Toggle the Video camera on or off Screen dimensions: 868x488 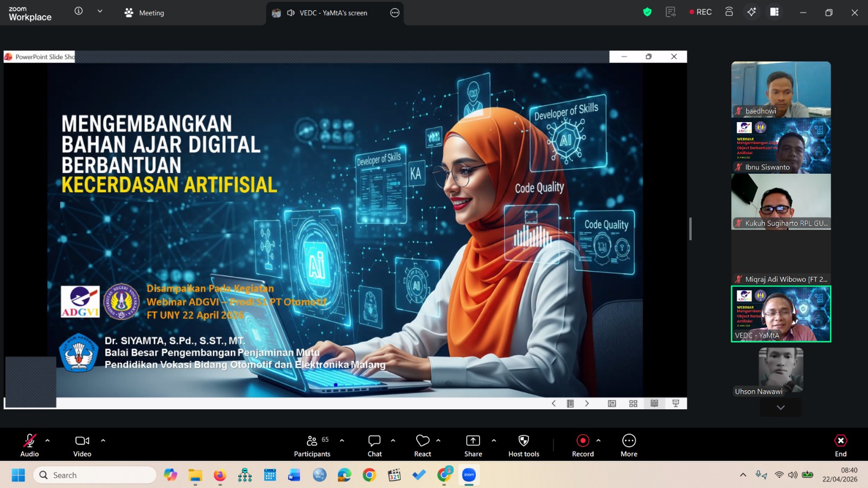pyautogui.click(x=82, y=445)
